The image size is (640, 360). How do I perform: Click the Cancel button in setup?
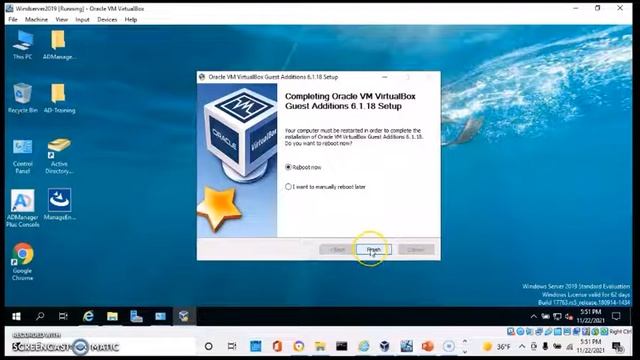pyautogui.click(x=416, y=249)
